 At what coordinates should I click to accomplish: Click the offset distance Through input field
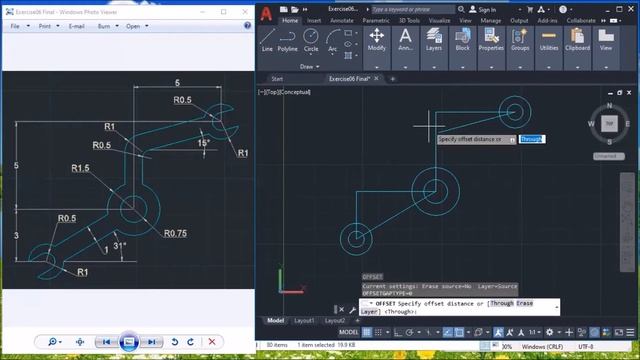tap(532, 139)
